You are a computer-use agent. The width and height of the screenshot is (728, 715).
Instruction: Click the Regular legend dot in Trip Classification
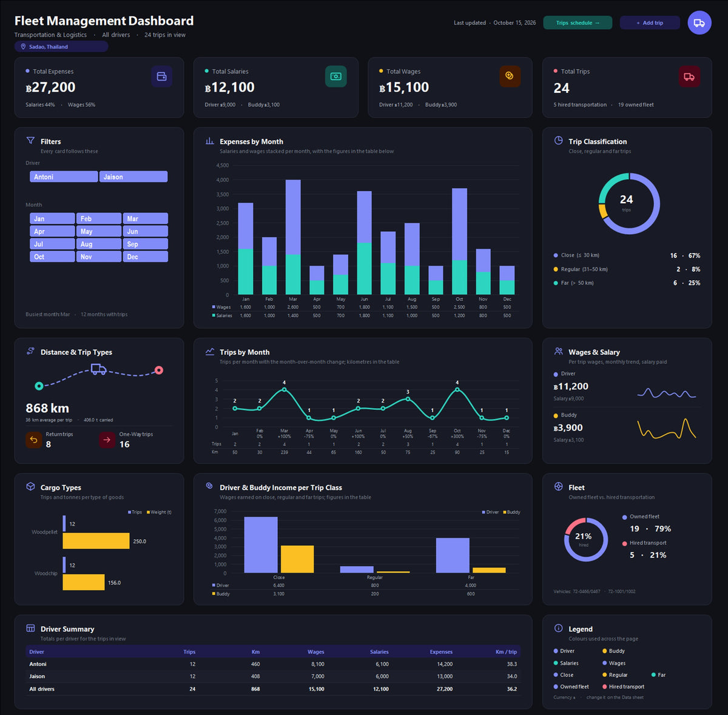pyautogui.click(x=556, y=269)
